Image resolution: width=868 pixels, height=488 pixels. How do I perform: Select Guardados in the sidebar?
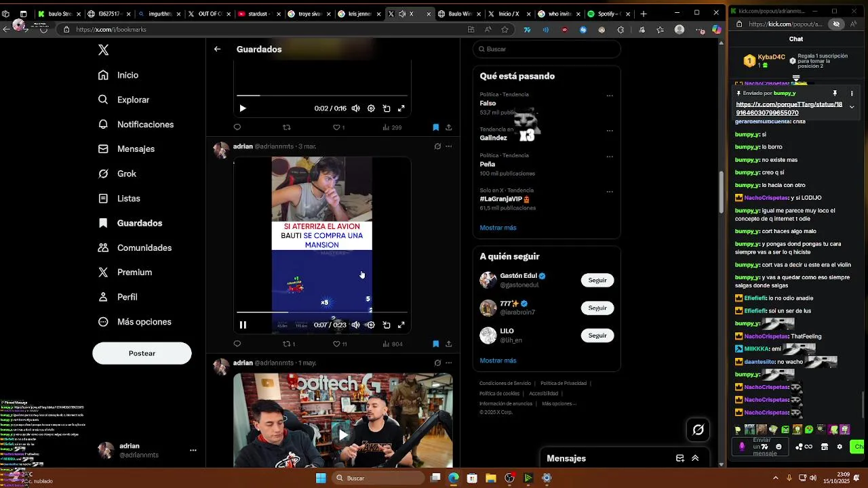[x=130, y=223]
